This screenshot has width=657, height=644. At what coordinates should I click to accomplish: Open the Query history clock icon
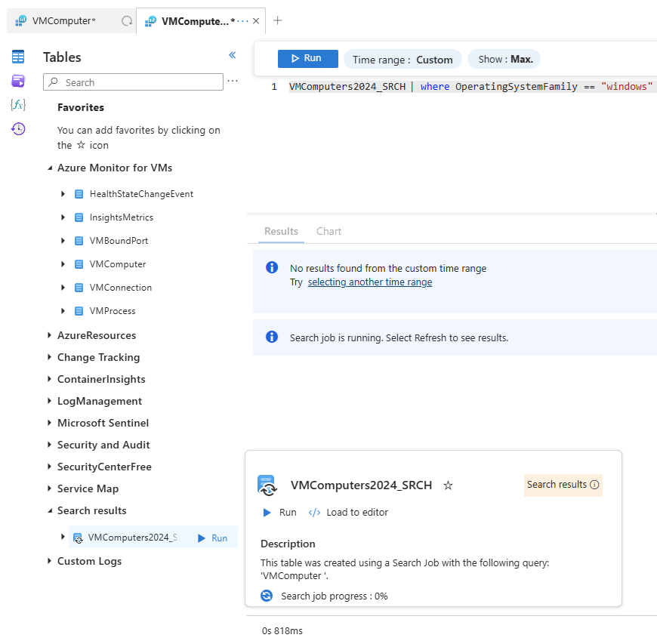(x=18, y=128)
